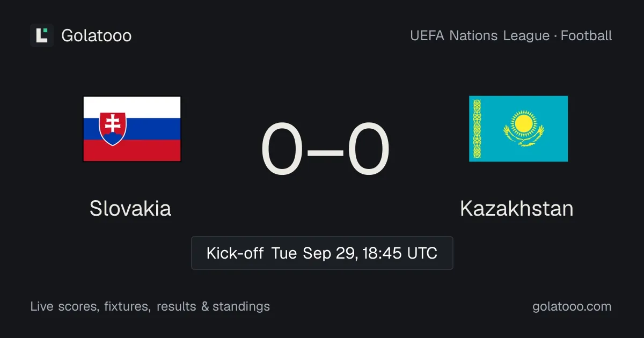The height and width of the screenshot is (338, 644).
Task: Click the Tue Sep 29 date text
Action: coord(315,253)
